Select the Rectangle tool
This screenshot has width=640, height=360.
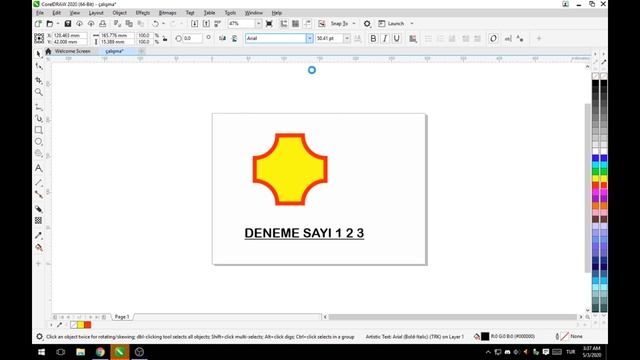pyautogui.click(x=39, y=130)
